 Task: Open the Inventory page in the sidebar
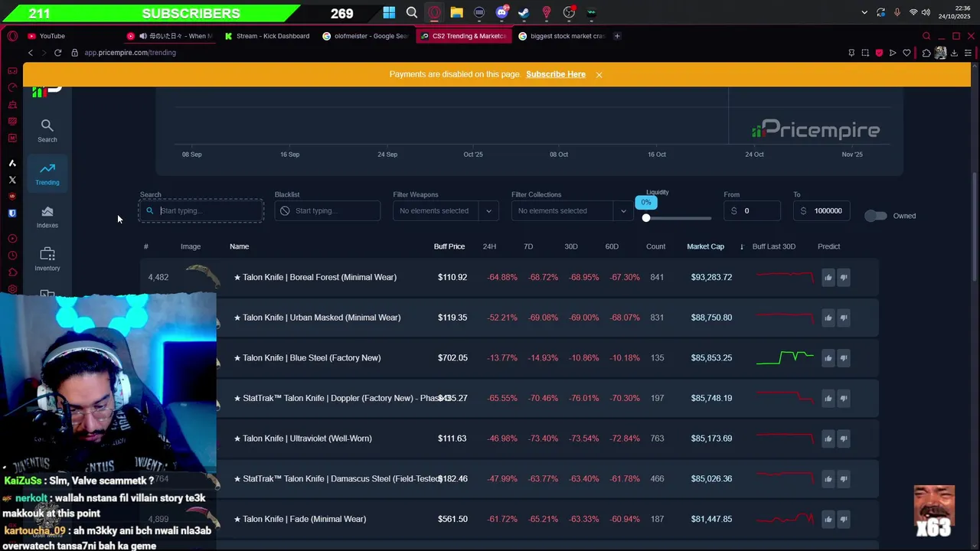tap(47, 259)
